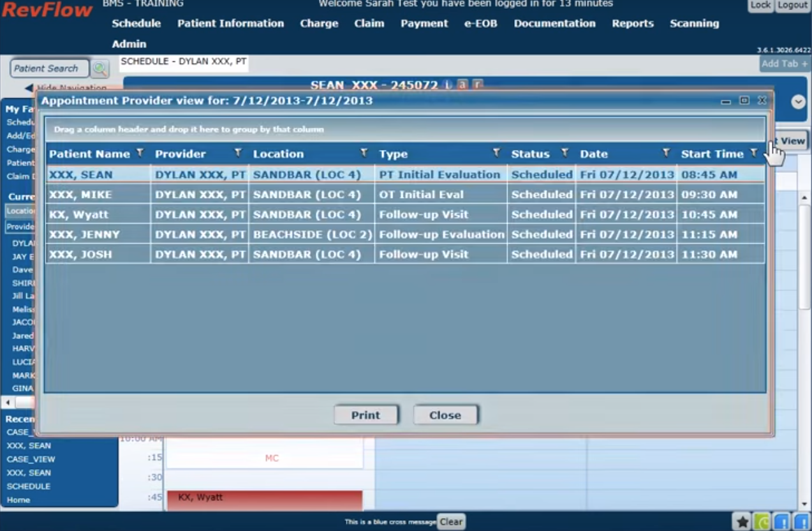Click the Print button

365,415
